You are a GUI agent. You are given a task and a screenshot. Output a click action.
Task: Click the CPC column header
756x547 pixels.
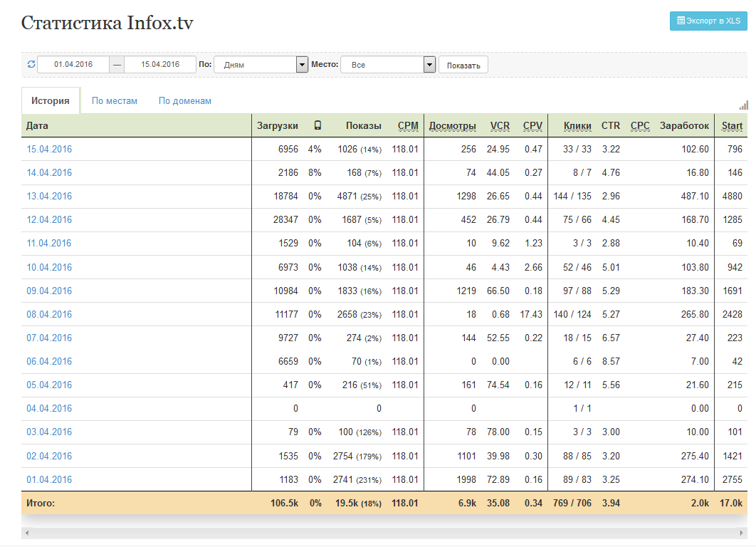tap(640, 125)
